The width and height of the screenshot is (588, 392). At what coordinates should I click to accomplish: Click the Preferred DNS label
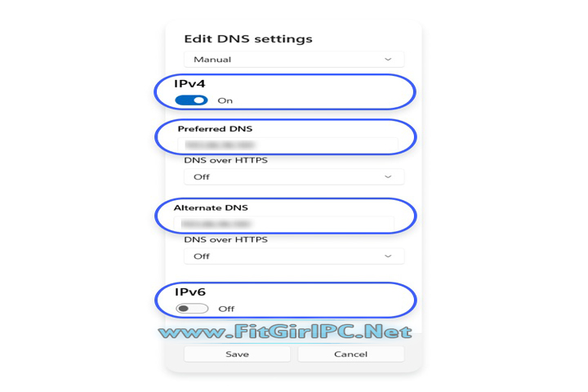pos(216,129)
